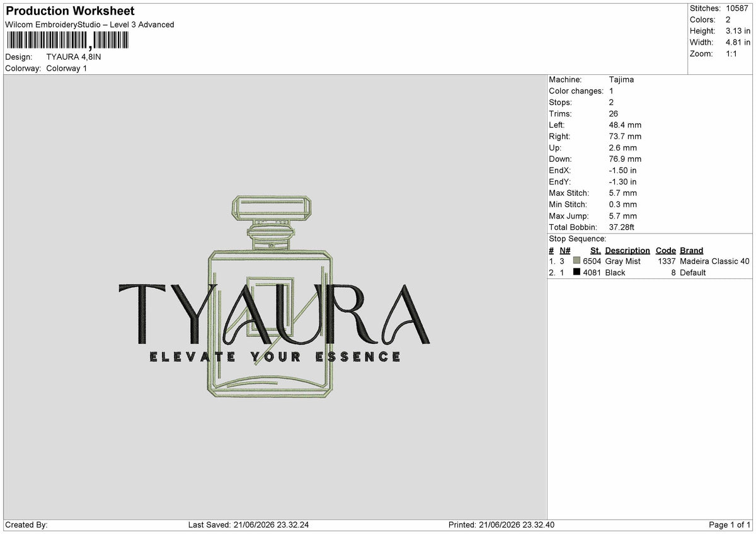
Task: Click the 'Madeira Classic 40' brand
Action: pos(714,261)
